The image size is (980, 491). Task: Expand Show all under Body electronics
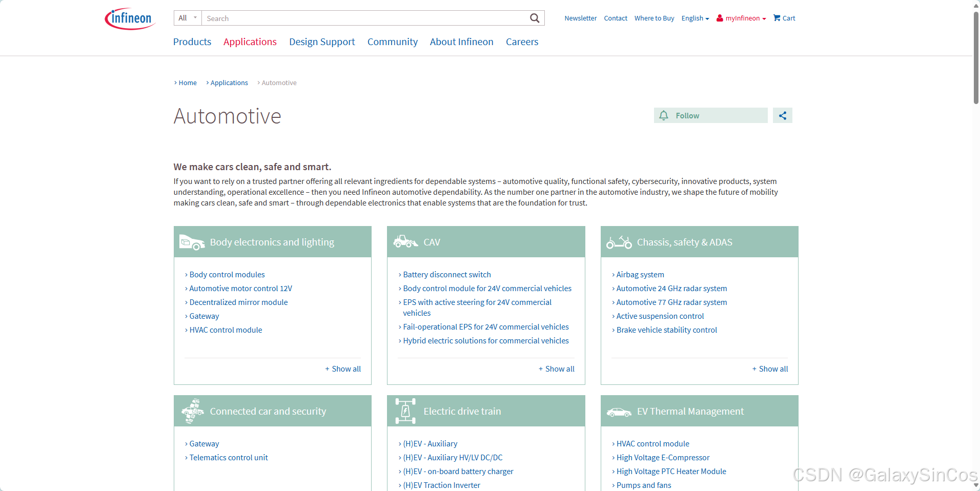(343, 369)
